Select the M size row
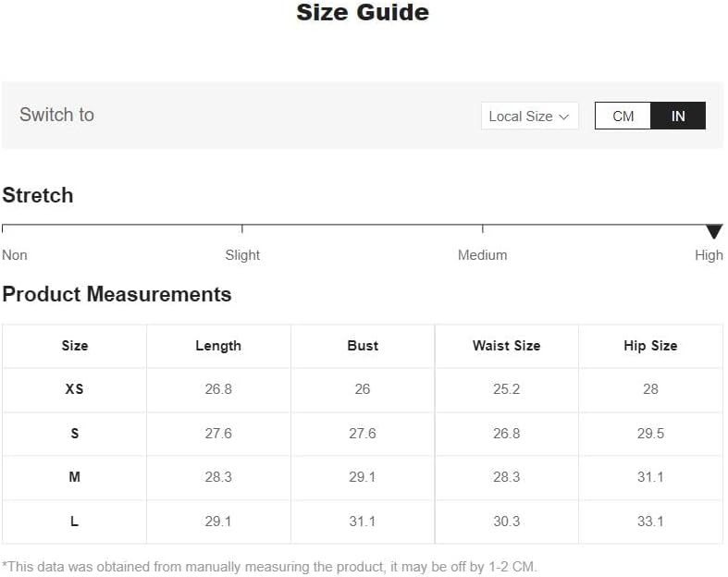The height and width of the screenshot is (577, 728). click(x=75, y=477)
